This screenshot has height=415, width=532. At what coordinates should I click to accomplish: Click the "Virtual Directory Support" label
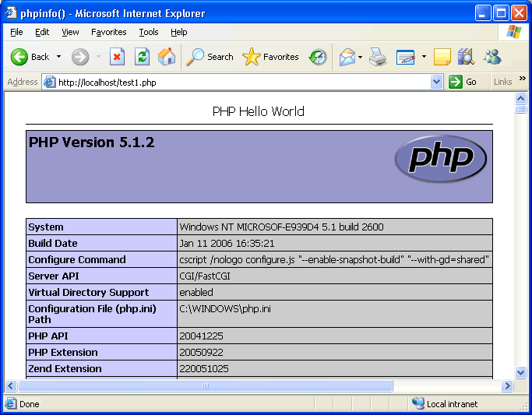tap(89, 292)
